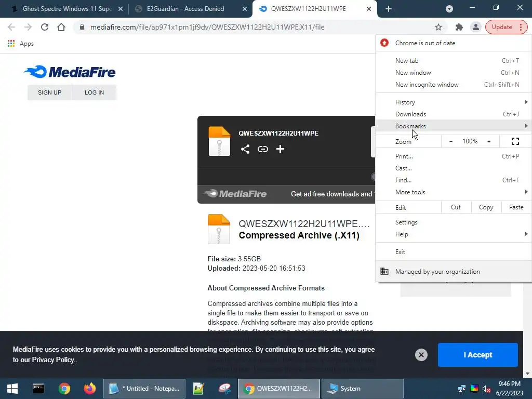This screenshot has height=399, width=532.
Task: Select New tab from Chrome menu
Action: [x=454, y=61]
